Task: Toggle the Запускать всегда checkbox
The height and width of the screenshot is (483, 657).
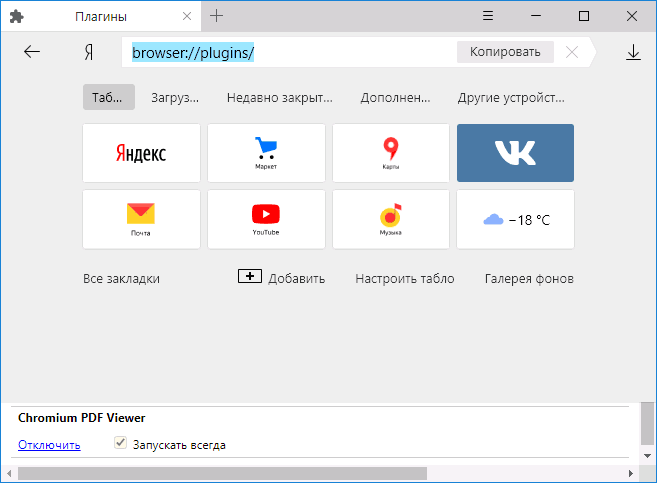Action: click(x=120, y=443)
